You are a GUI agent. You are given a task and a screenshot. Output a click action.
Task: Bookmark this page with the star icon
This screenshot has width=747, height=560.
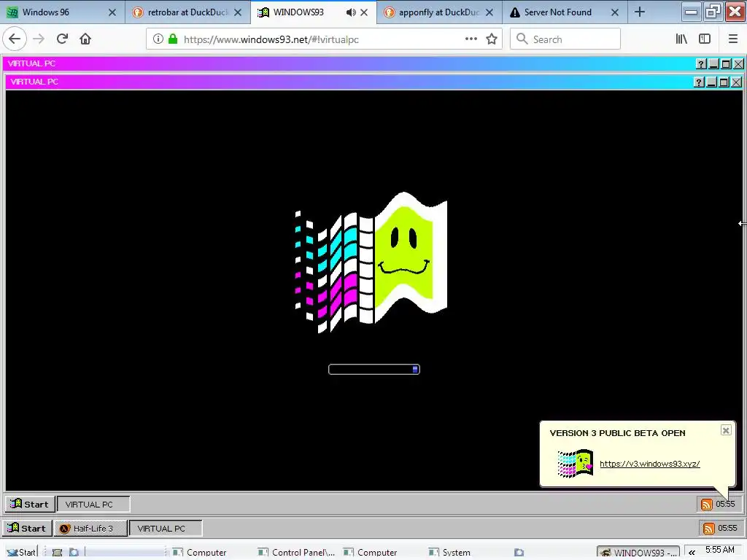(492, 39)
